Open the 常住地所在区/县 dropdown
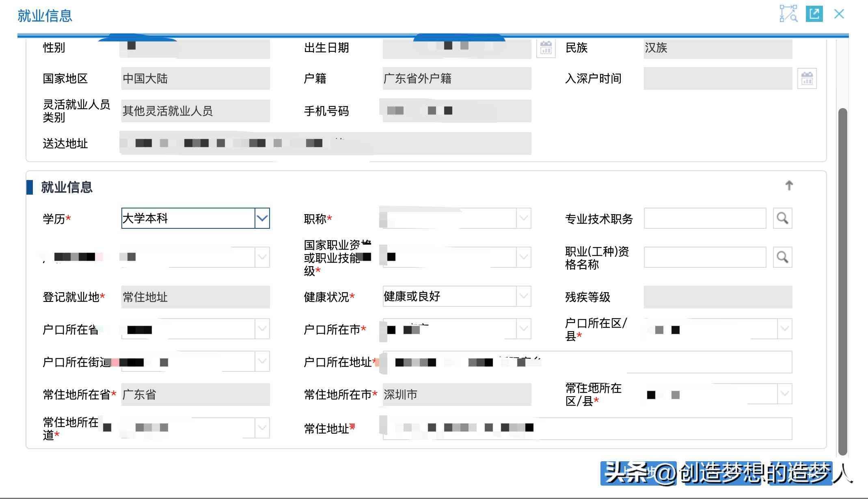The image size is (868, 499). tap(784, 394)
